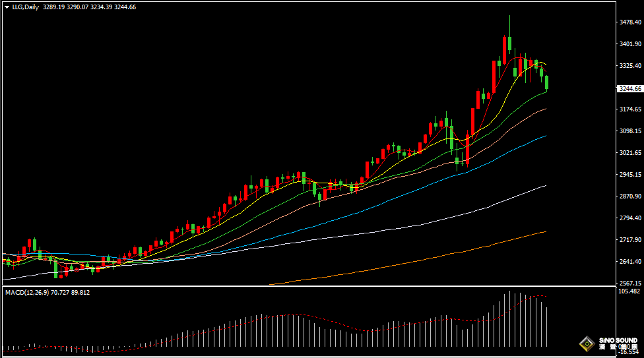Click the 3401.90 price axis label

point(631,44)
